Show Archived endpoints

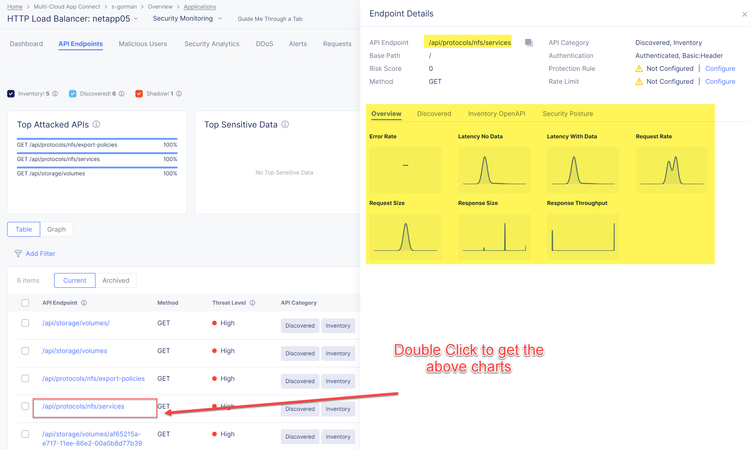click(116, 280)
